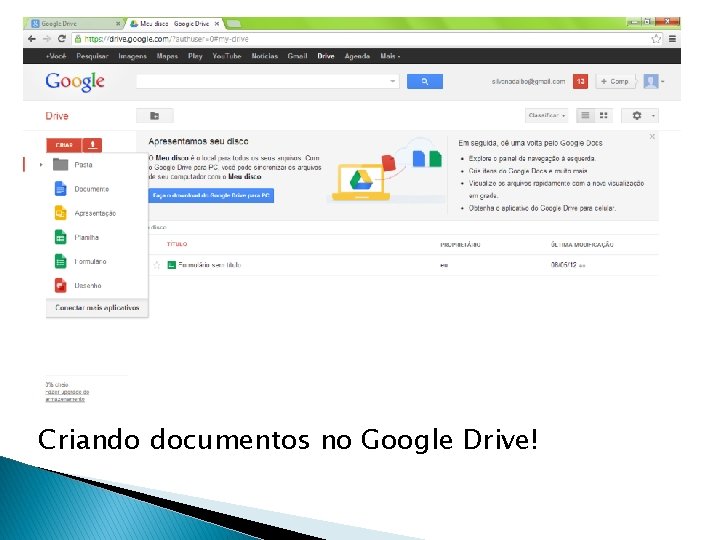Viewport: 720px width, 540px height.
Task: Click the Google logo
Action: tap(75, 82)
